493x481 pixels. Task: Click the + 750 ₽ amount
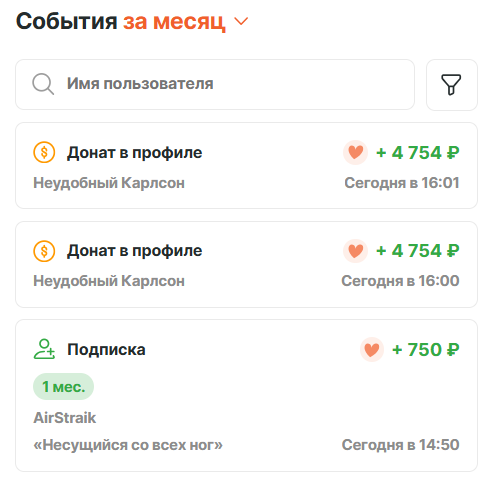coord(426,350)
